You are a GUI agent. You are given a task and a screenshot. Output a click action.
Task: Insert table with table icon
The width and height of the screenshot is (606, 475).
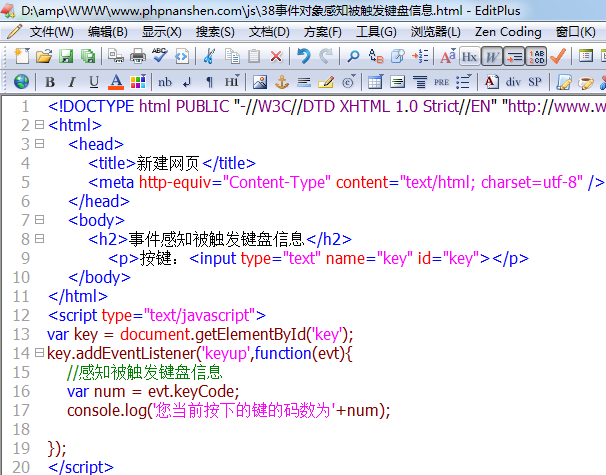coord(375,82)
